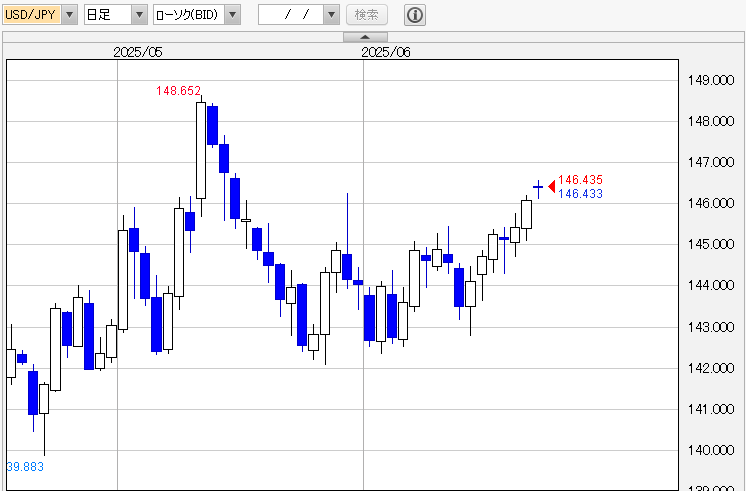Click the low price label ending 39.883
This screenshot has height=491, width=746.
(25, 467)
